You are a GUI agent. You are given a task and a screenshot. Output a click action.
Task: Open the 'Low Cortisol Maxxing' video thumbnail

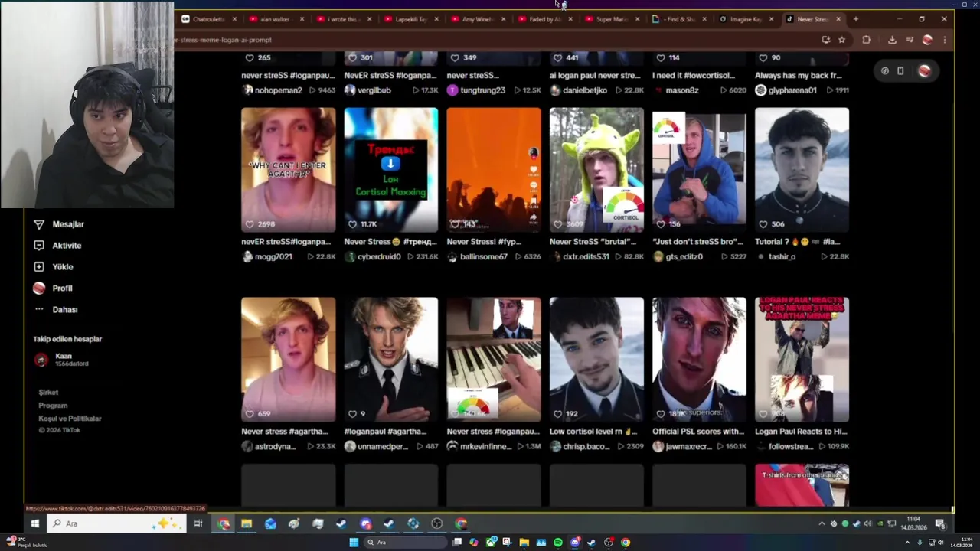click(x=391, y=170)
